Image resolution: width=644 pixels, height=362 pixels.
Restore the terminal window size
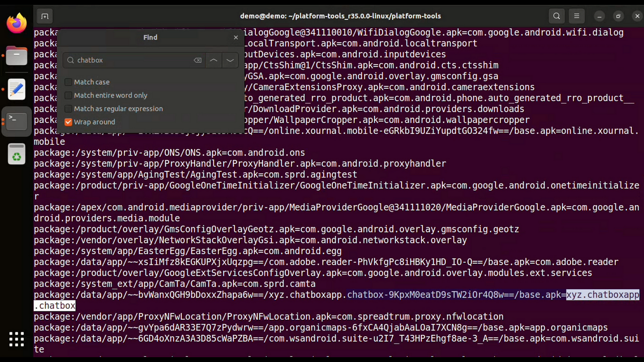click(x=618, y=16)
